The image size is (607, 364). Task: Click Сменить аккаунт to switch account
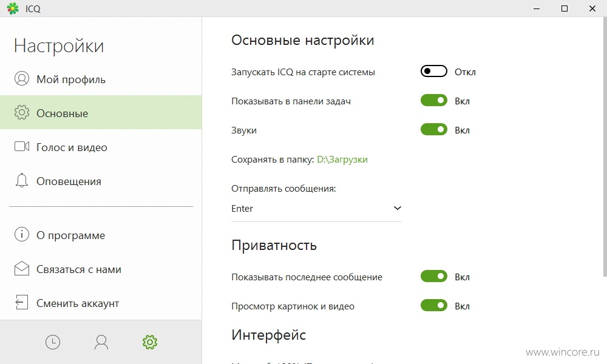pyautogui.click(x=101, y=303)
